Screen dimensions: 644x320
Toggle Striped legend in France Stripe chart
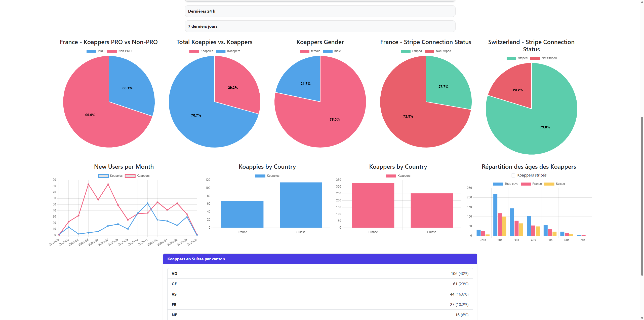[x=411, y=51]
